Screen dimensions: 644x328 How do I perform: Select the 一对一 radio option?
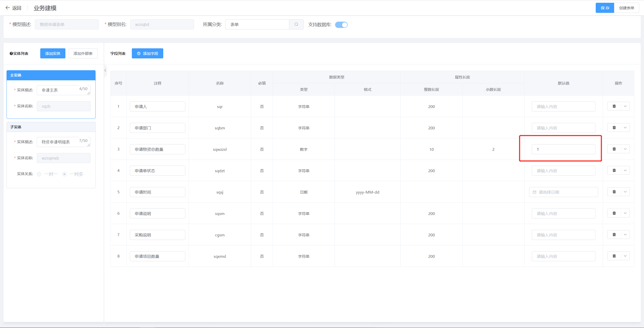tap(39, 174)
